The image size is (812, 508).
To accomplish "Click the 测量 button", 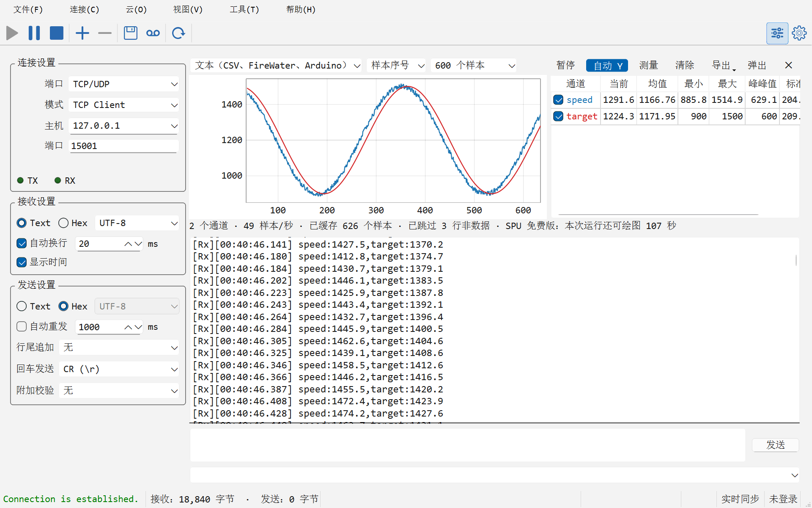I will click(648, 65).
